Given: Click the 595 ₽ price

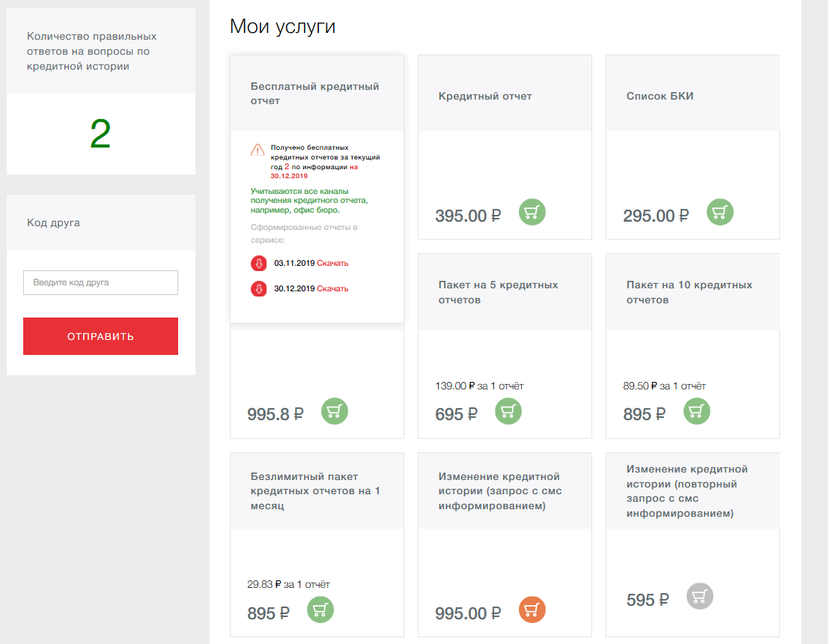Looking at the screenshot, I should (x=648, y=600).
